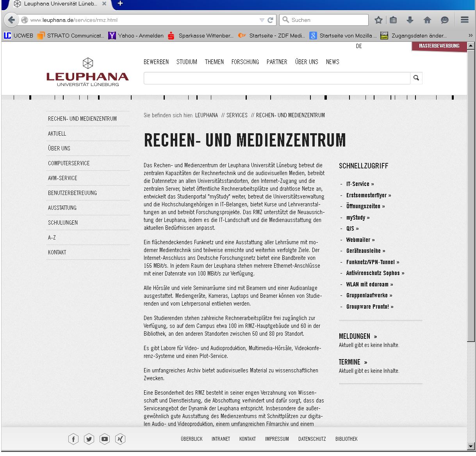The height and width of the screenshot is (456, 476).
Task: Click the Leuphana site search field
Action: (x=277, y=78)
